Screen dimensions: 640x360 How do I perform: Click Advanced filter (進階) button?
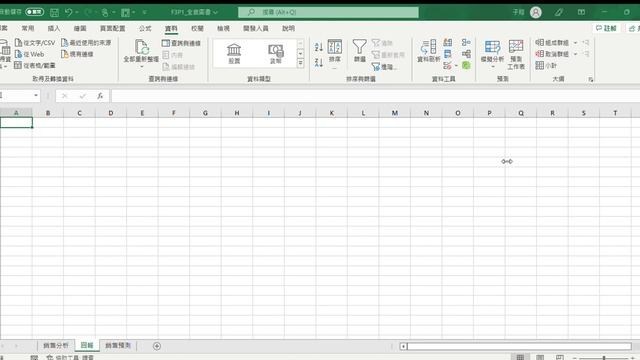click(x=384, y=67)
